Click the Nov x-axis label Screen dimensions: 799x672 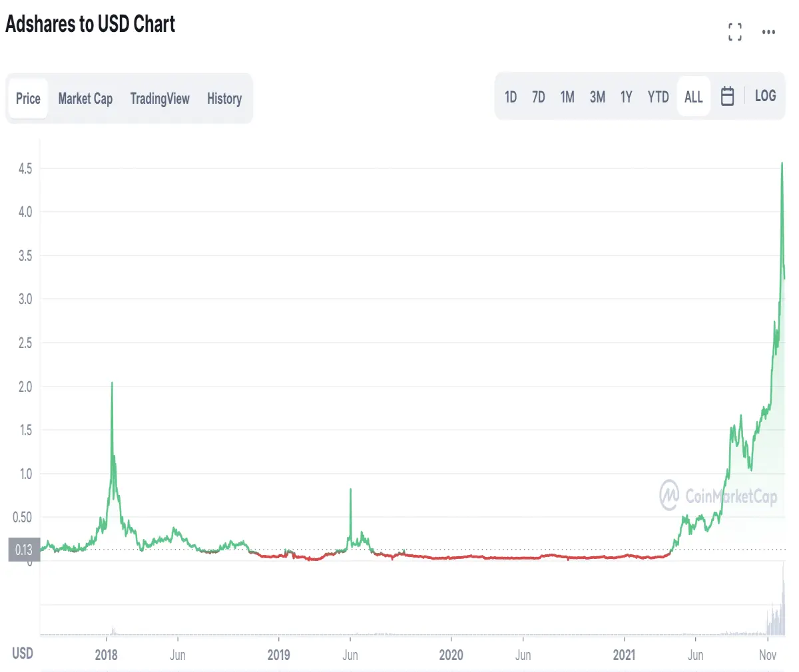(768, 655)
